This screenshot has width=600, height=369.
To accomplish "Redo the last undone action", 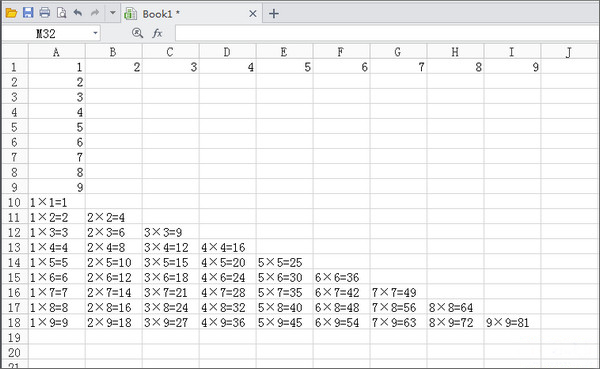I will 95,13.
